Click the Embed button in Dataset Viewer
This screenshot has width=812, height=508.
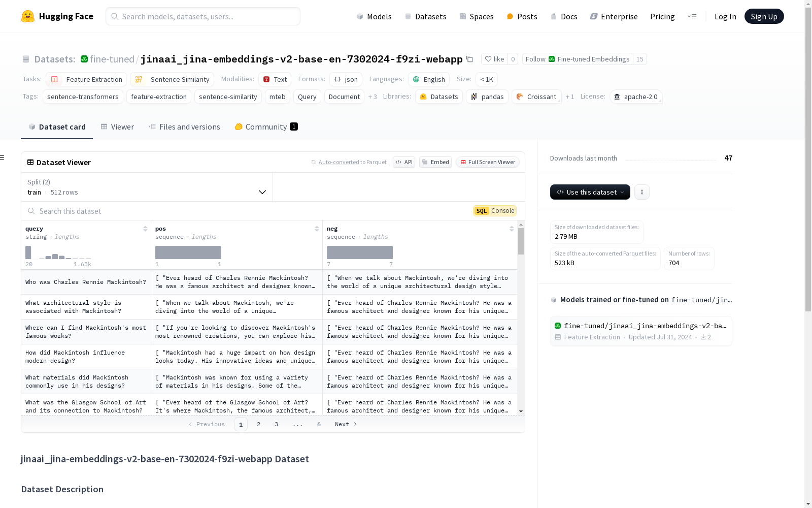435,162
